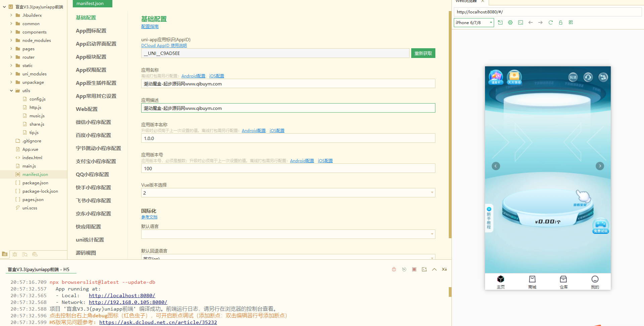Open 源码视图 section
Image resolution: width=644 pixels, height=326 pixels.
[x=86, y=253]
